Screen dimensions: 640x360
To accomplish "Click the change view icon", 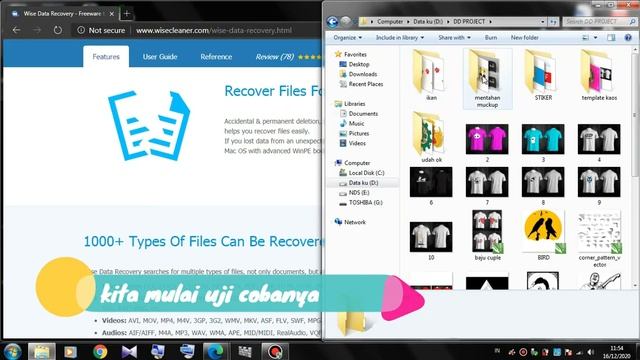I will pos(585,38).
